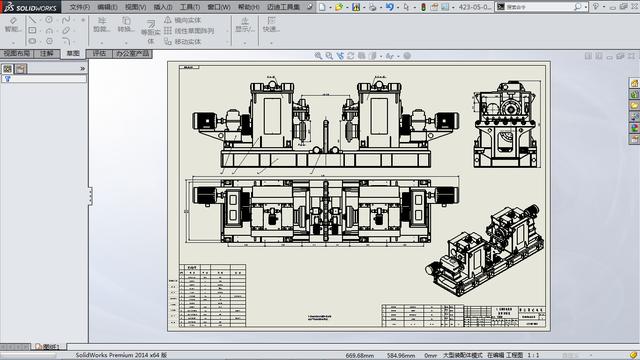Click the Save icon
This screenshot has height=360, width=640.
pos(356,7)
